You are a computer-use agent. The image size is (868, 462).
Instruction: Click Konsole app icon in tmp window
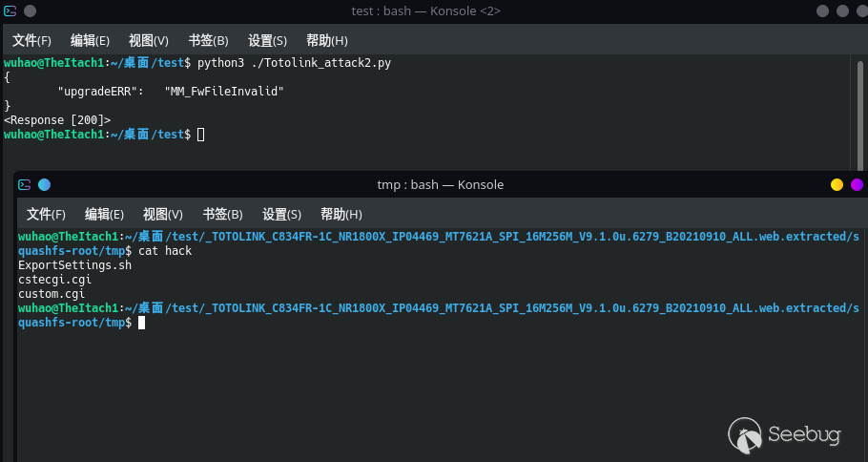click(25, 184)
